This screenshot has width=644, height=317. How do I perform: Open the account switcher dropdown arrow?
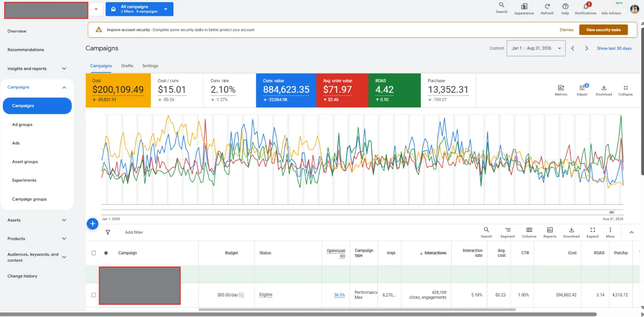(x=96, y=9)
